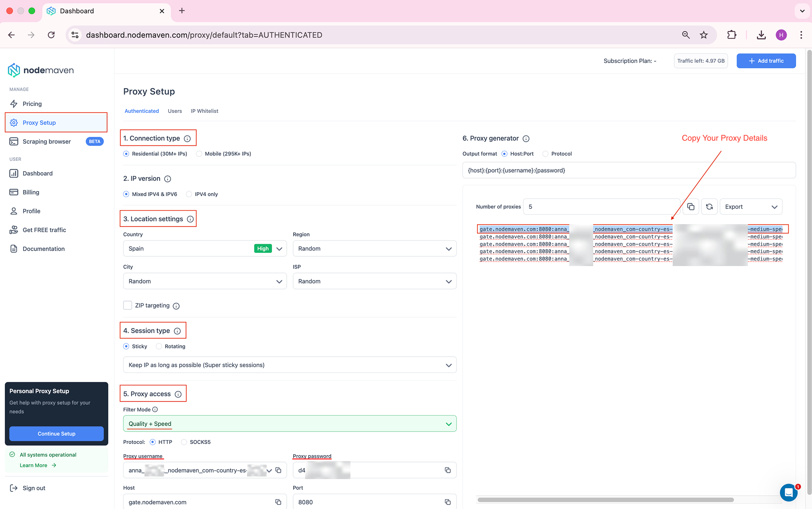
Task: Click info icon beside Connection type
Action: coord(187,139)
